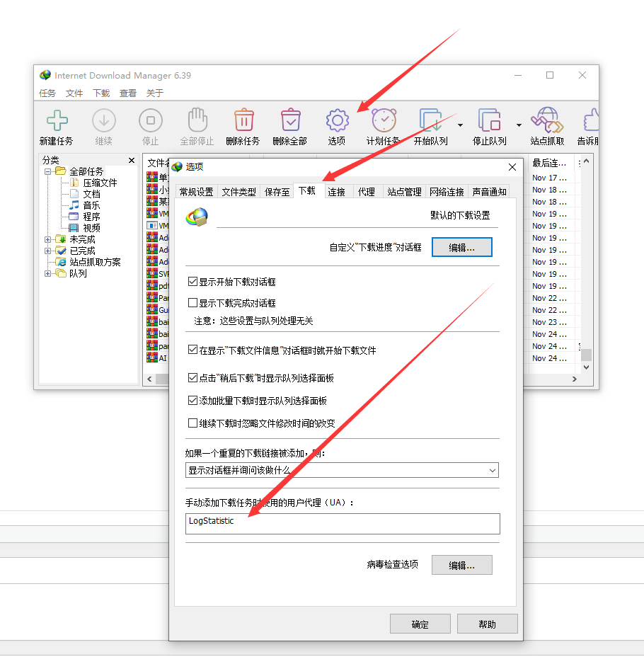Switch to the 保存至 tab
Image resolution: width=644 pixels, height=664 pixels.
277,192
